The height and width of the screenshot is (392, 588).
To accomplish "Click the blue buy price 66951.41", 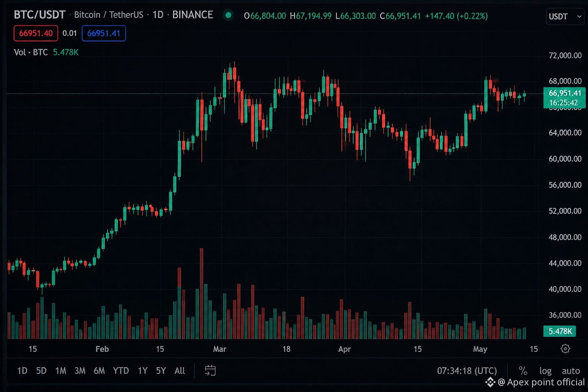I will 104,33.
